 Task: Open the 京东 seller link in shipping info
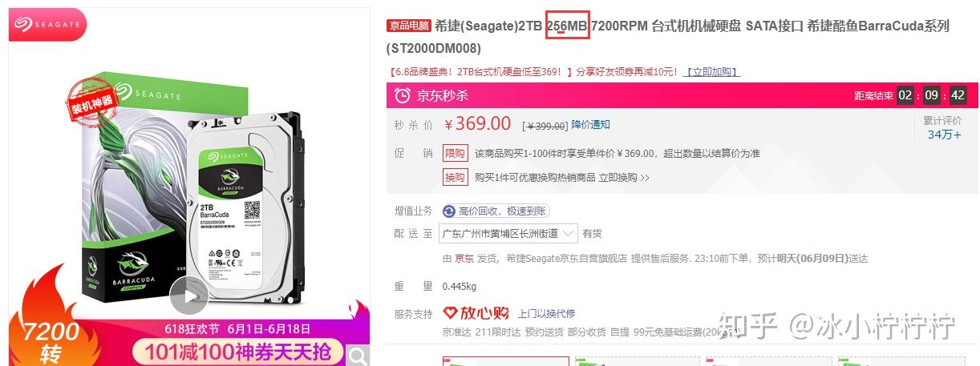coord(464,259)
